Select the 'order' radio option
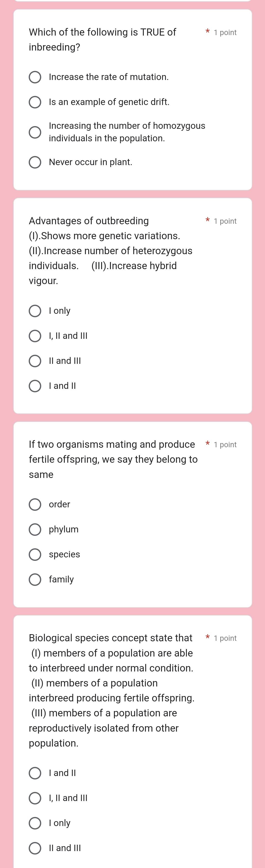 pyautogui.click(x=35, y=504)
